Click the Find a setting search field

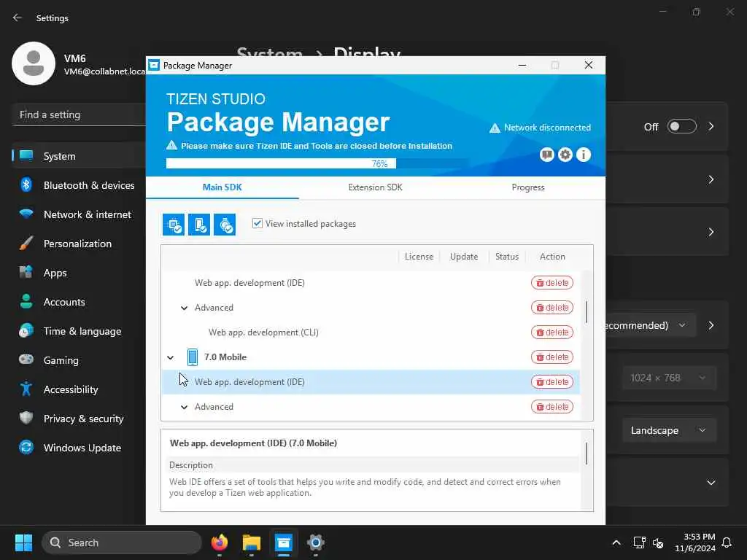pyautogui.click(x=79, y=114)
